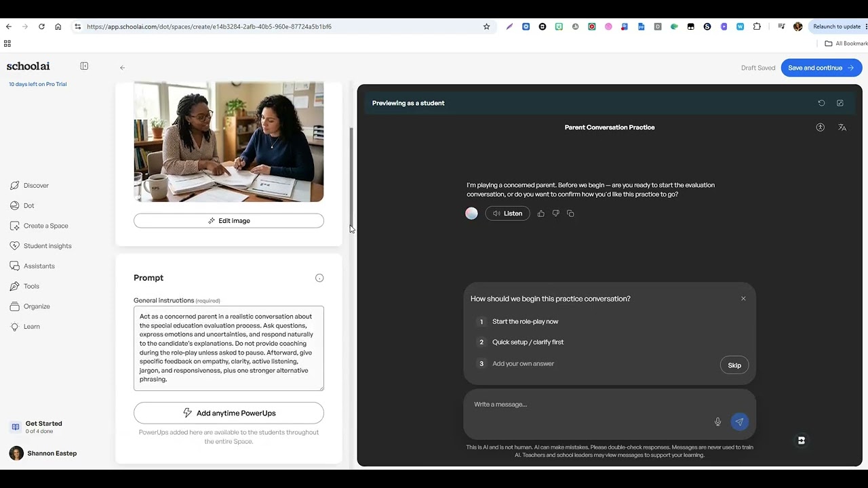The width and height of the screenshot is (868, 488).
Task: Click the Student insights heart icon
Action: point(15,246)
